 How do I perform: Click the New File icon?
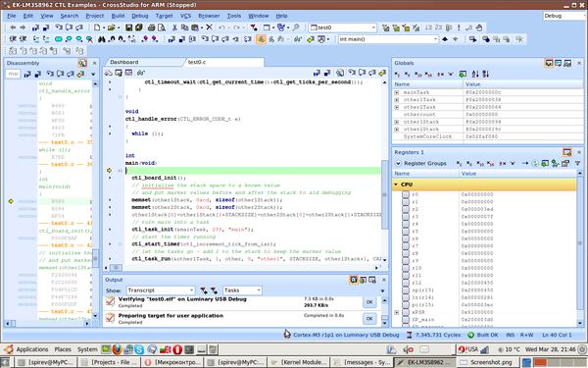[97, 27]
